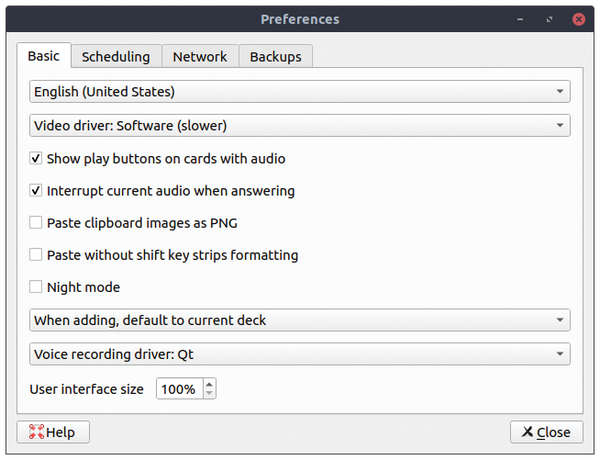The width and height of the screenshot is (600, 460).
Task: Enable Paste clipboard images as PNG
Action: [x=36, y=222]
